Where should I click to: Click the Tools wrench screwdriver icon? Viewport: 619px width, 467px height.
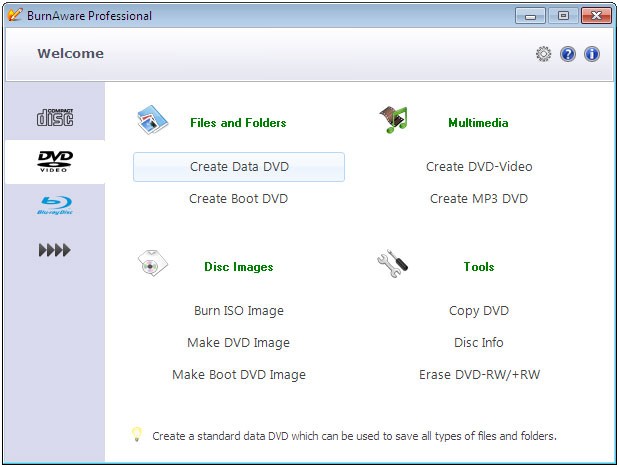click(392, 263)
